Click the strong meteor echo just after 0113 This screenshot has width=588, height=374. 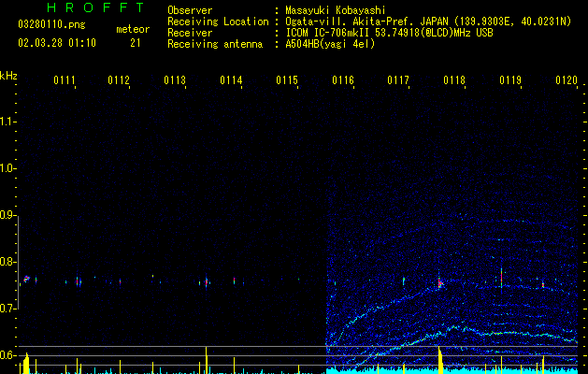pyautogui.click(x=207, y=282)
